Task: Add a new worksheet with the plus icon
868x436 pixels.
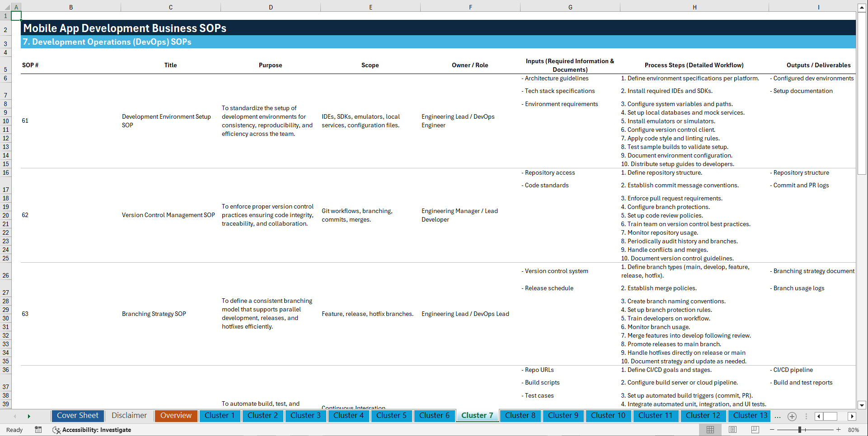Action: coord(792,416)
